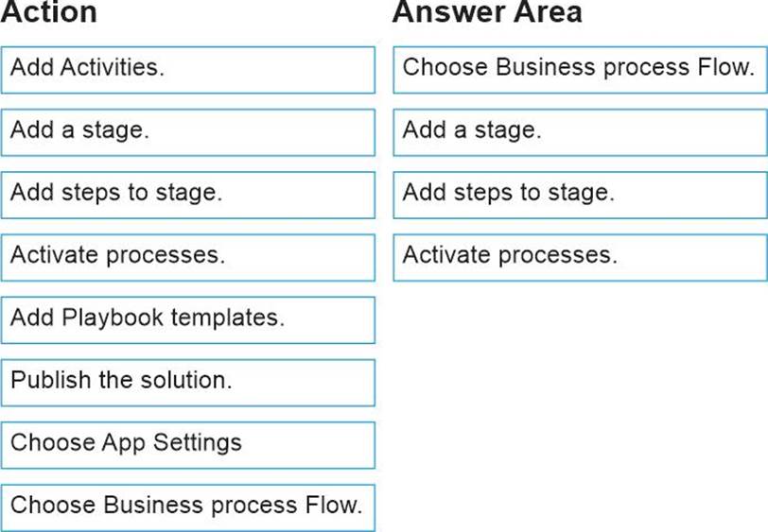This screenshot has height=532, width=768.
Task: Select the second step in the Answer Area
Action: tap(579, 132)
